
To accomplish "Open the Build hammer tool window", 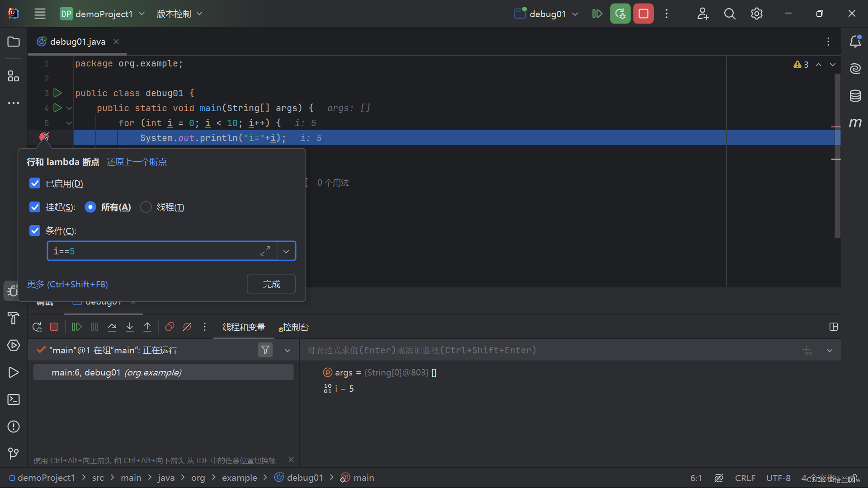I will tap(14, 318).
